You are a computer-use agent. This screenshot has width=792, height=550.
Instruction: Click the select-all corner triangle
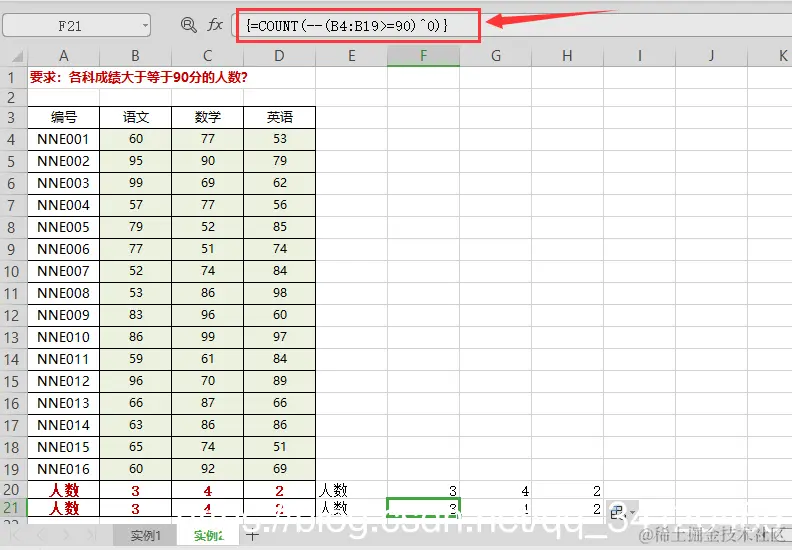pyautogui.click(x=17, y=56)
